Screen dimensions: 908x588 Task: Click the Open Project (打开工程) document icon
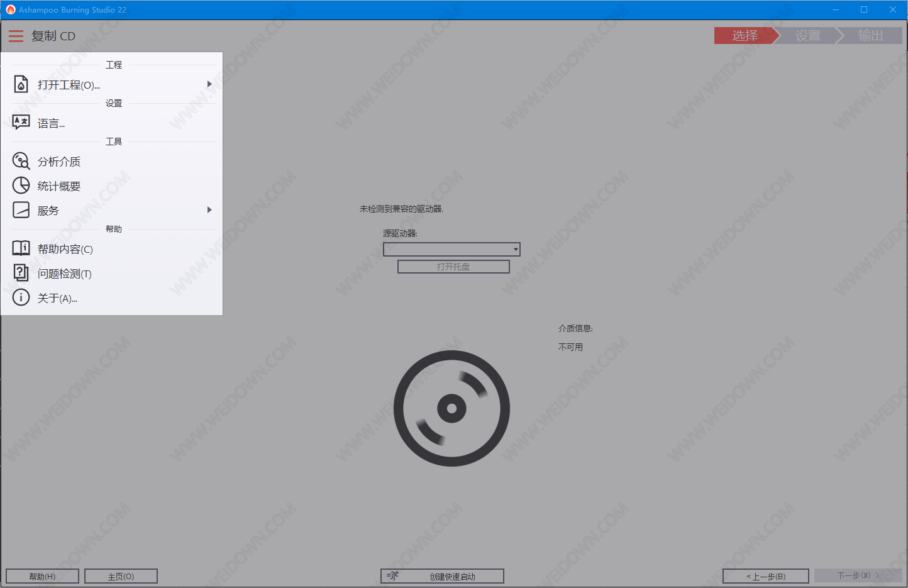click(x=21, y=84)
